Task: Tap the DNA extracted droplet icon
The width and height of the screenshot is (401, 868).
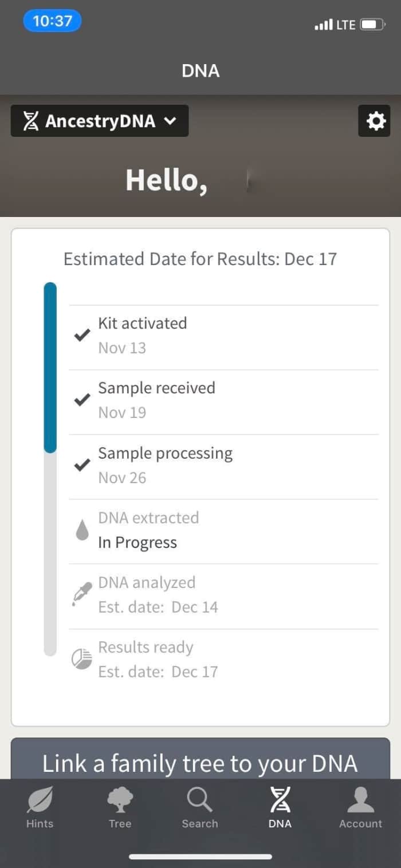Action: coord(82,531)
